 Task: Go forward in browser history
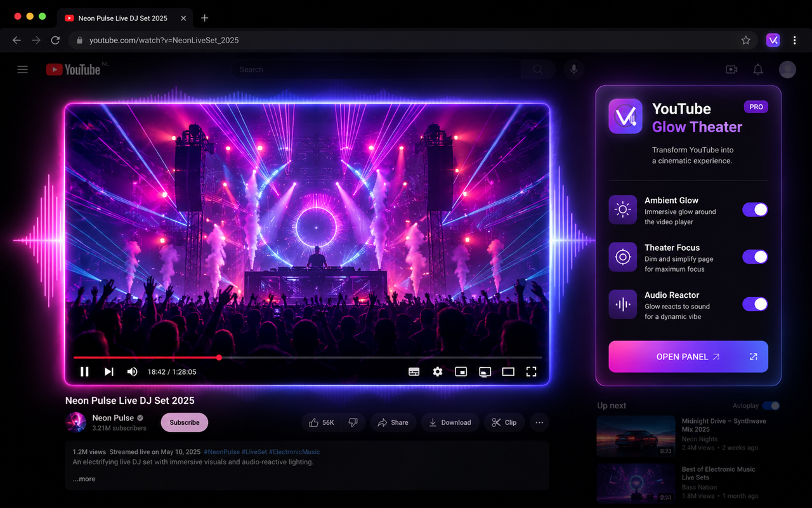[x=36, y=40]
